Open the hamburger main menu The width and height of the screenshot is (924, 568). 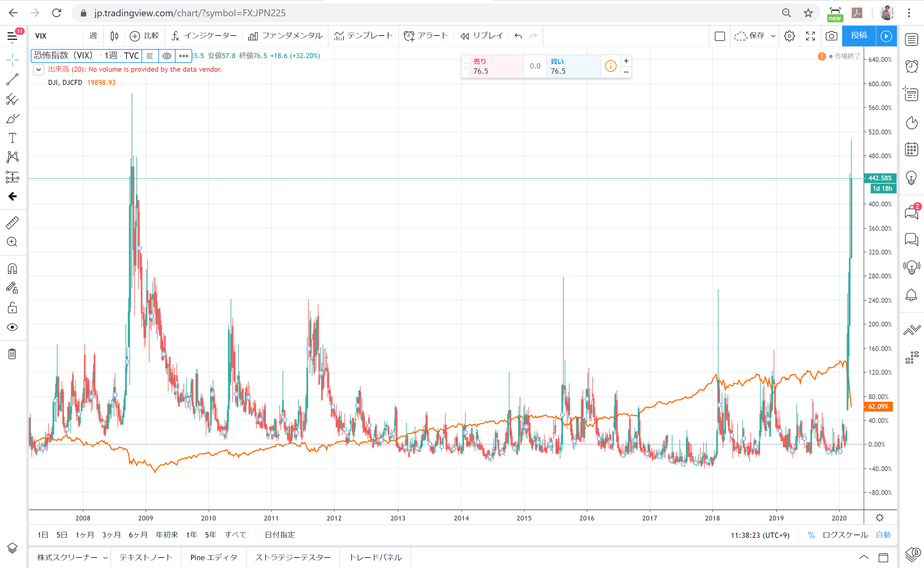13,37
